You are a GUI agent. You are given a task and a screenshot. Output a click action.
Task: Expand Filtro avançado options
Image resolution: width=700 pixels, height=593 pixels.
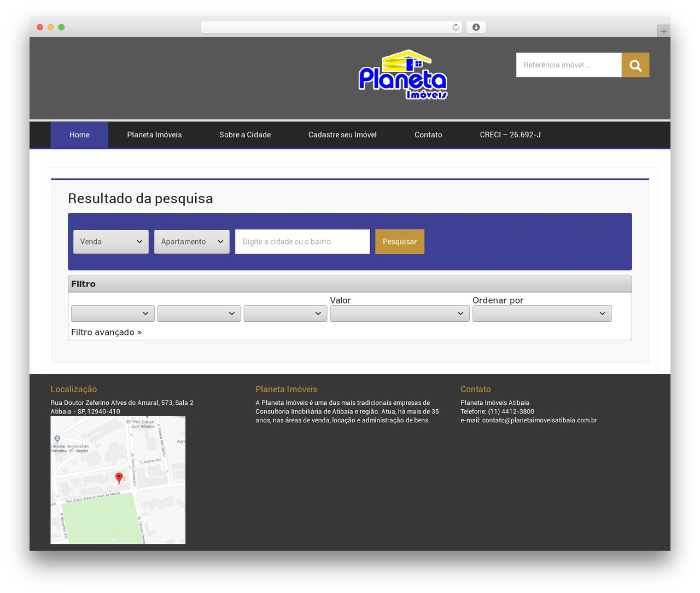tap(107, 332)
